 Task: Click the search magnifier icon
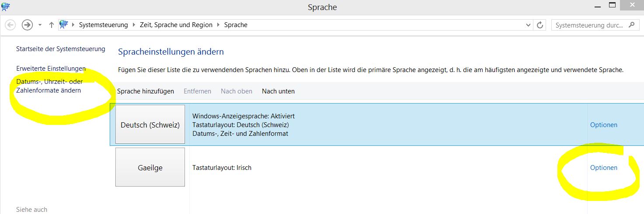631,25
